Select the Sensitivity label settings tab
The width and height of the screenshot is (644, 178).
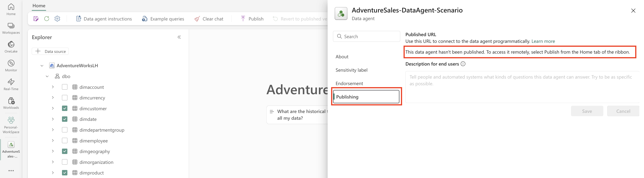click(351, 70)
